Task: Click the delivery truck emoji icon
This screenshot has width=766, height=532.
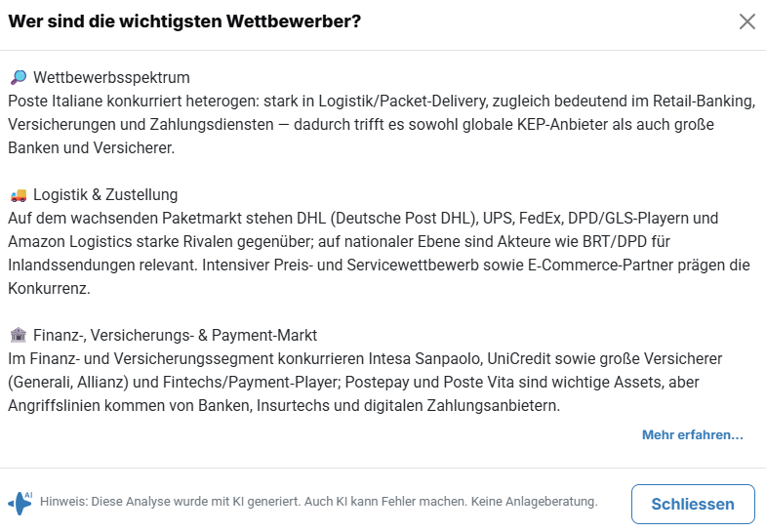Action: pyautogui.click(x=18, y=194)
